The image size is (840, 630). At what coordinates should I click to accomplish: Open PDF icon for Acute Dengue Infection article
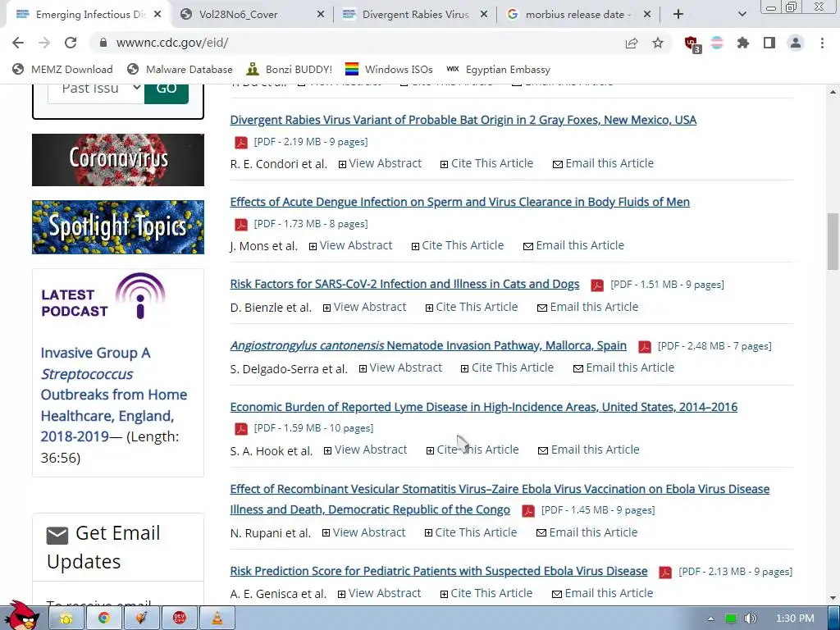[x=241, y=225]
